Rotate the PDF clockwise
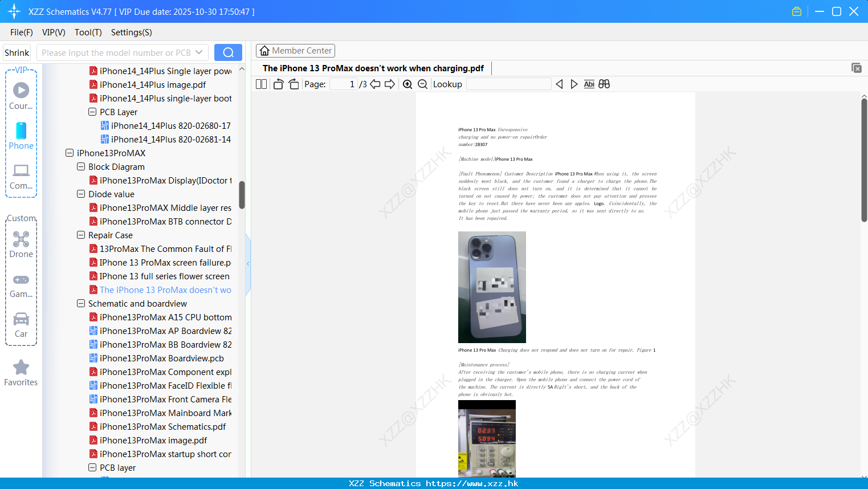868x489 pixels. 294,84
